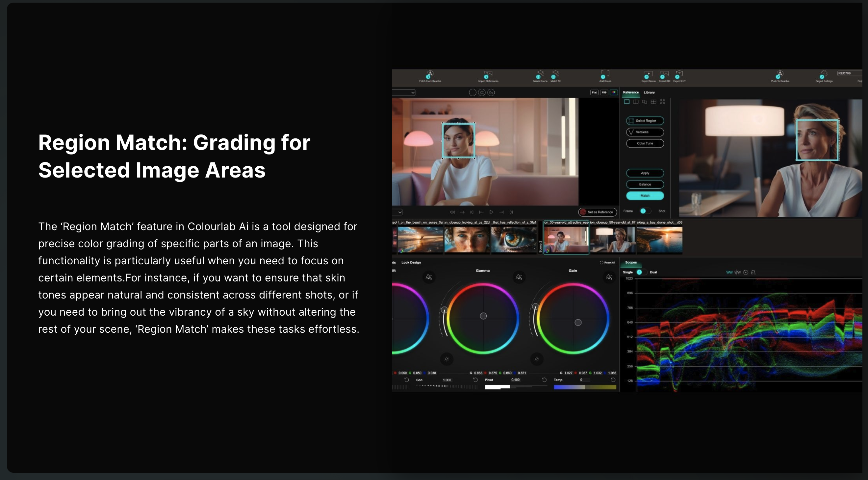Viewport: 868px width, 480px height.
Task: Click the crossed-out paint bucket icon beside Gamma
Action: (519, 277)
